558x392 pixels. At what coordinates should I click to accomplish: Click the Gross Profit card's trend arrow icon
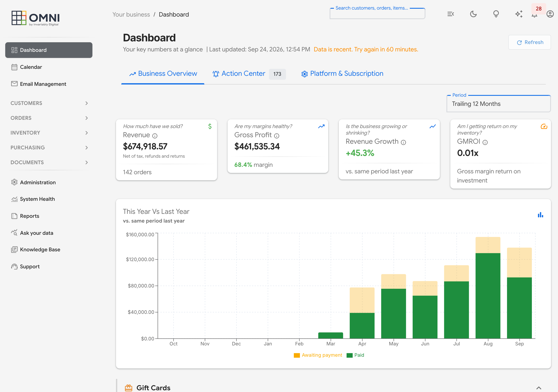tap(321, 126)
